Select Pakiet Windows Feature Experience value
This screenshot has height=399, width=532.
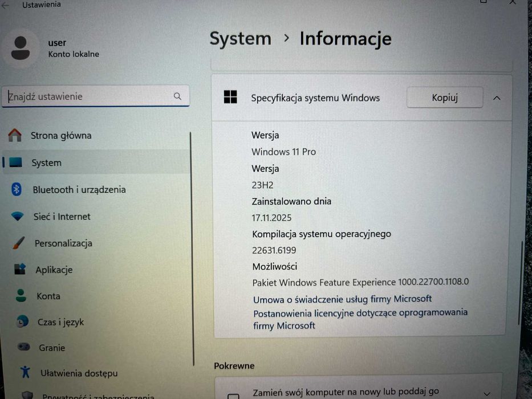click(x=360, y=282)
